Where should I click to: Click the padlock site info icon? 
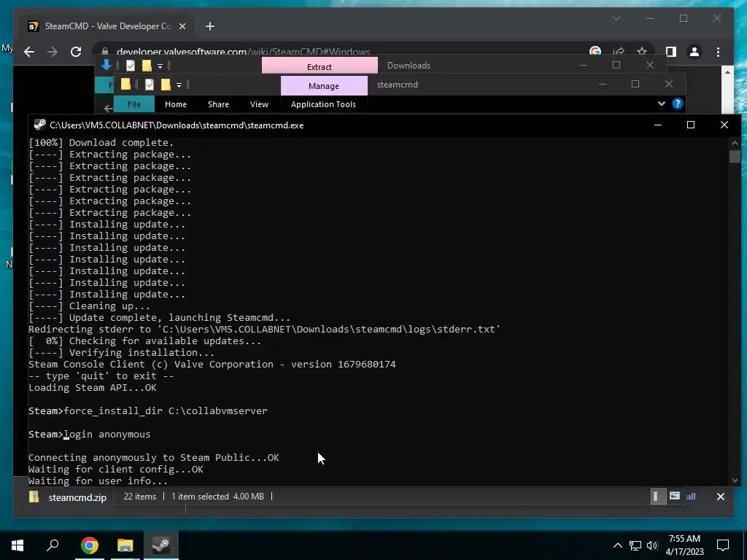click(x=105, y=52)
